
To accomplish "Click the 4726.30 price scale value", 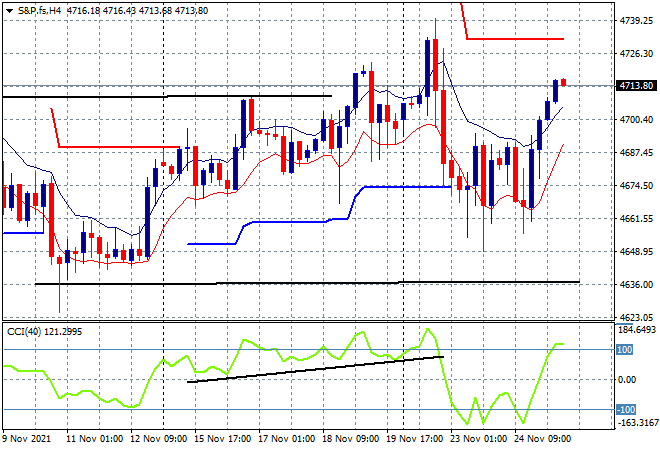I will coord(636,53).
